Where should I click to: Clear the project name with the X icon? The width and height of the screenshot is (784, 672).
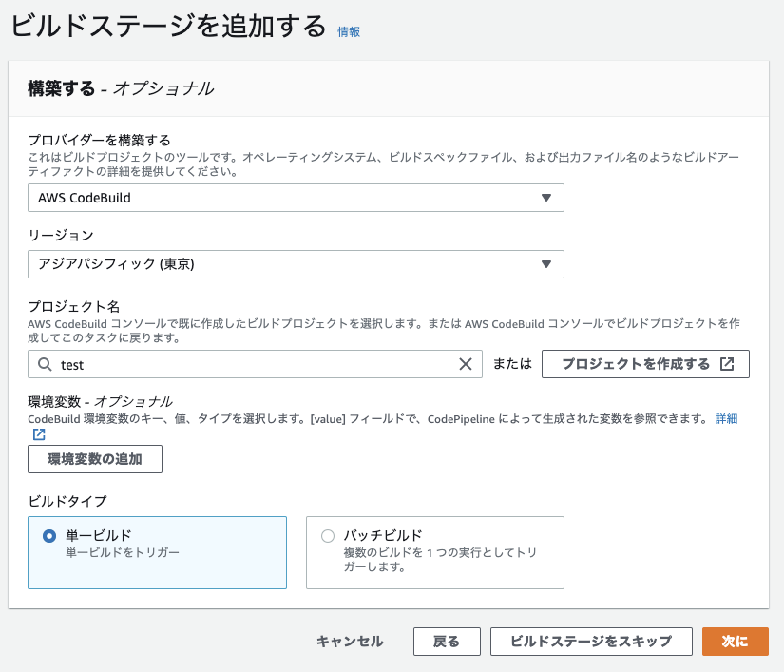(x=466, y=364)
